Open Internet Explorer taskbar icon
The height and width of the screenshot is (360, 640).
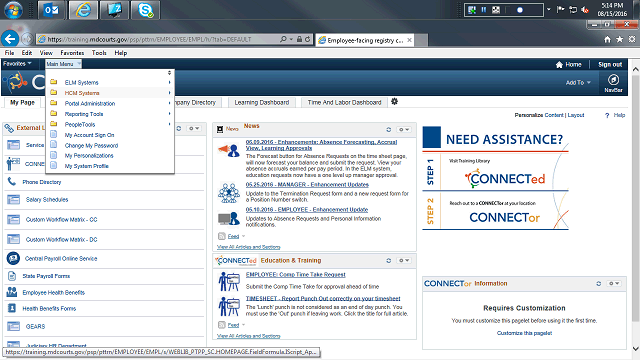pos(83,10)
